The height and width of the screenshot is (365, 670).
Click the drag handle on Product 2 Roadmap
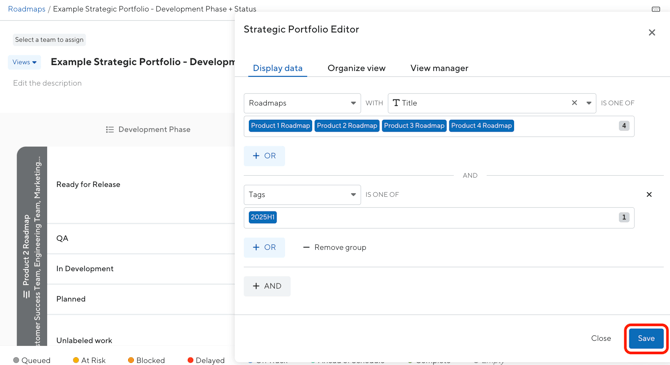tap(26, 294)
